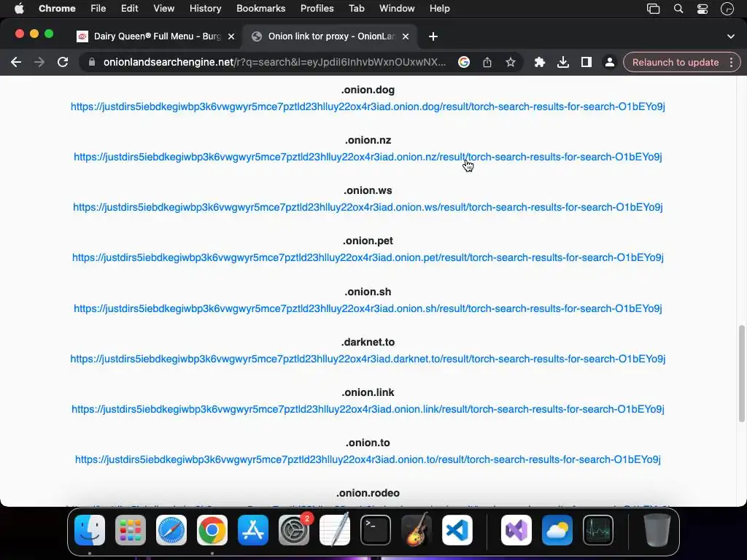The image size is (747, 560).
Task: Open the Apple menu
Action: (x=19, y=9)
